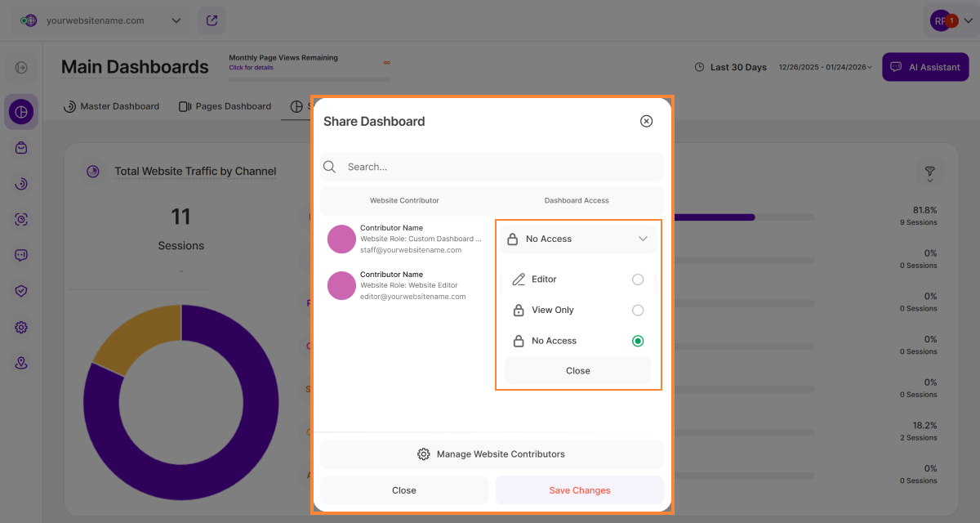Image resolution: width=980 pixels, height=523 pixels.
Task: Expand the sidebar with the arrow icon
Action: click(21, 68)
